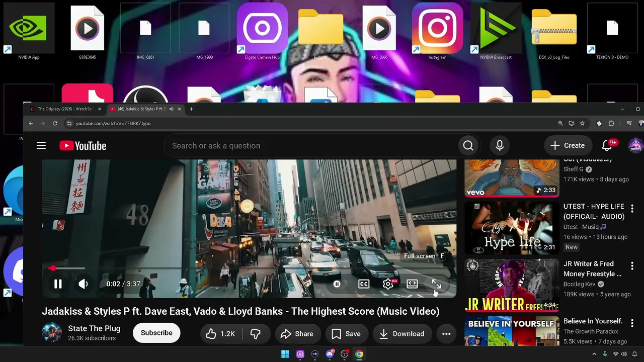Play the UTEST Hype Life thumbnail
Screen dimensions: 644x362
click(x=512, y=228)
